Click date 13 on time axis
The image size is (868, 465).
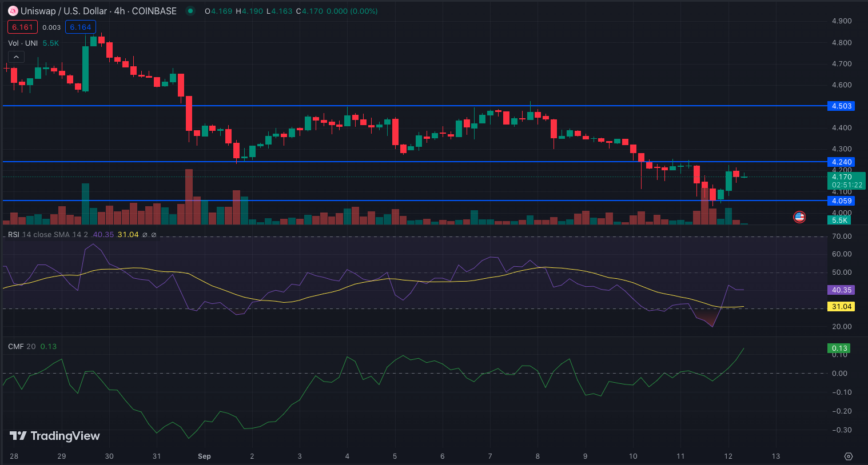pyautogui.click(x=776, y=456)
